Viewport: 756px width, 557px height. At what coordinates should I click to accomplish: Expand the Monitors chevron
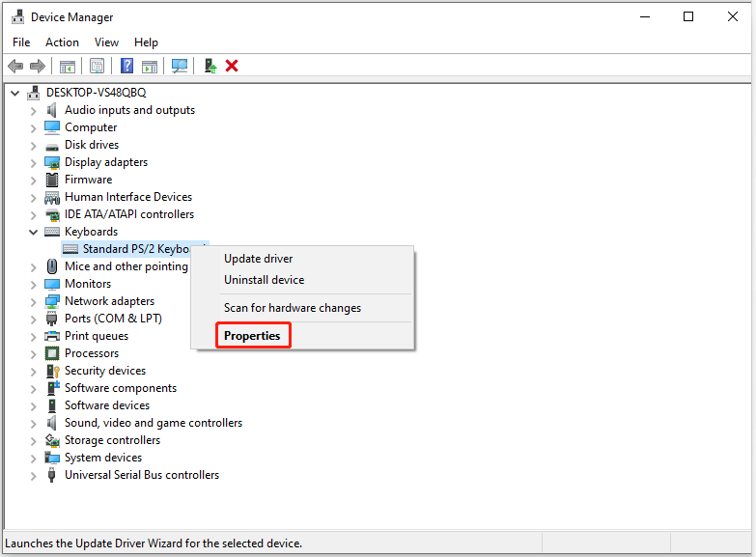coord(33,285)
